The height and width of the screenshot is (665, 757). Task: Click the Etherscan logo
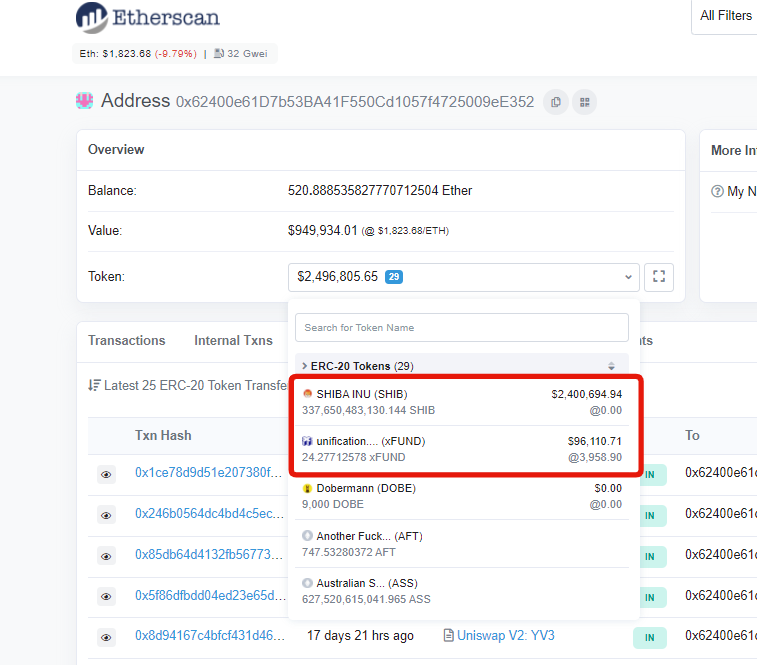click(x=148, y=18)
